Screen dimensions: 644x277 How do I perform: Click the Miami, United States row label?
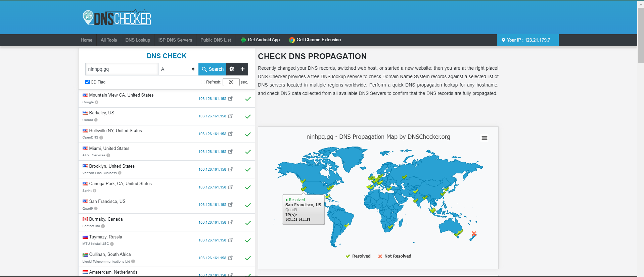(109, 149)
